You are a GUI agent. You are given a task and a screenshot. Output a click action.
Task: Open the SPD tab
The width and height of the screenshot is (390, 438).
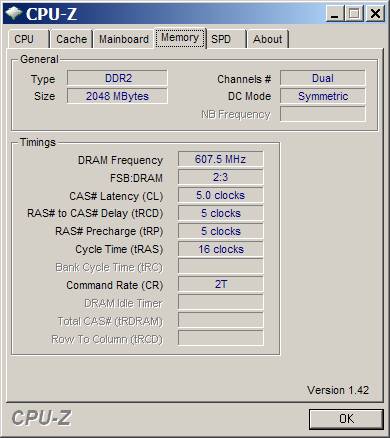pyautogui.click(x=226, y=39)
